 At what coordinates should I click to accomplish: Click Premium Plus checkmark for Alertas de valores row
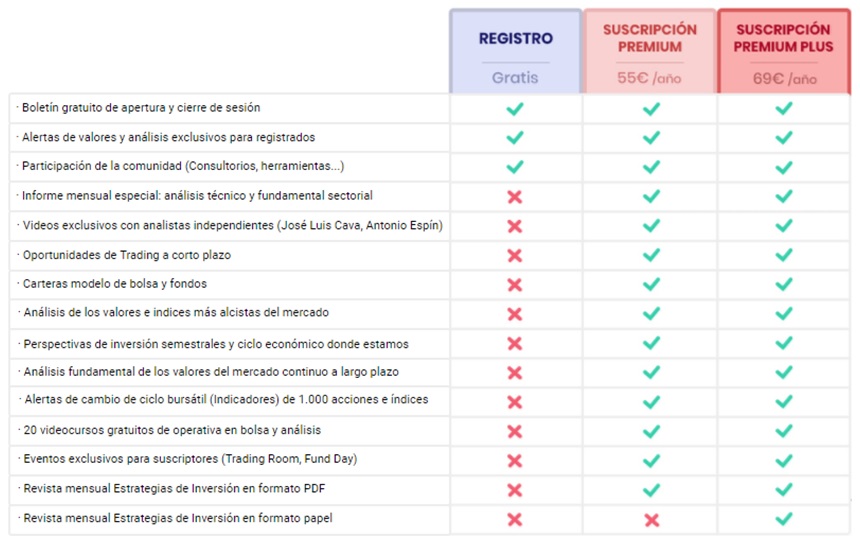[x=784, y=137]
